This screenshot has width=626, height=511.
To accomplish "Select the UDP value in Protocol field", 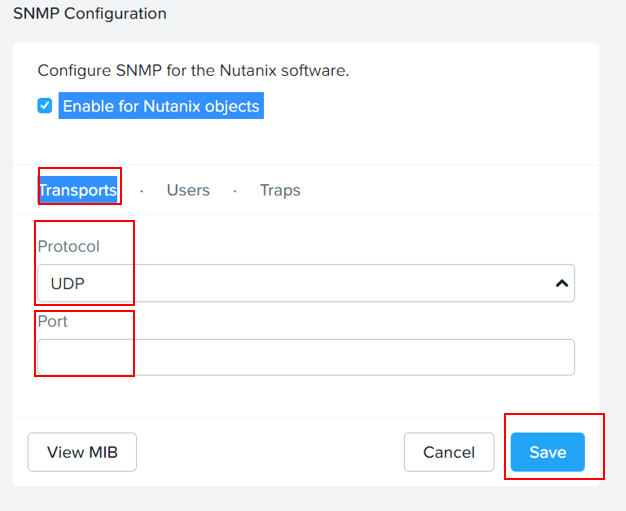I will 67,283.
